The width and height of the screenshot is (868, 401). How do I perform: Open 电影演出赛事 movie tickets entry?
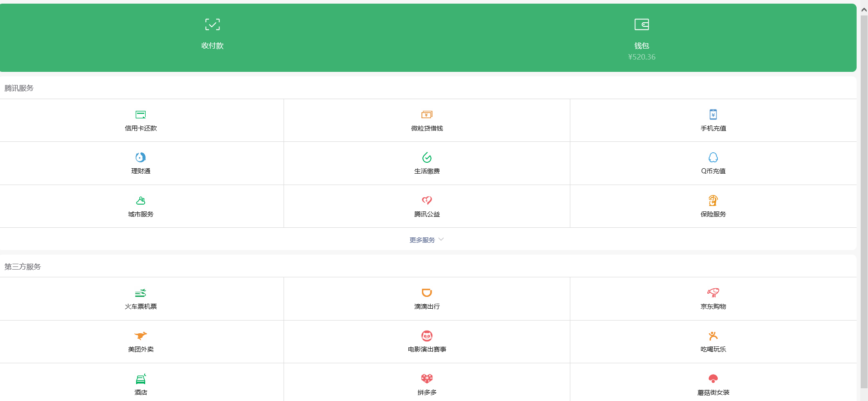(426, 349)
